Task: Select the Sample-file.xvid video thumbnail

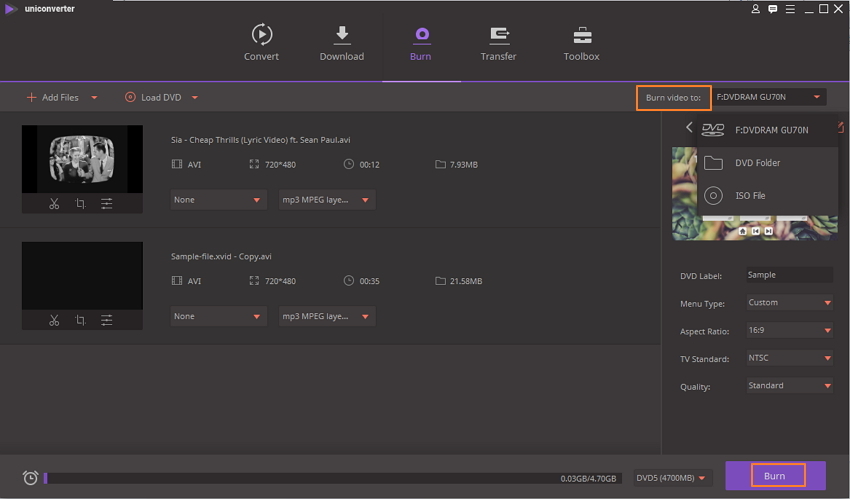Action: click(82, 276)
